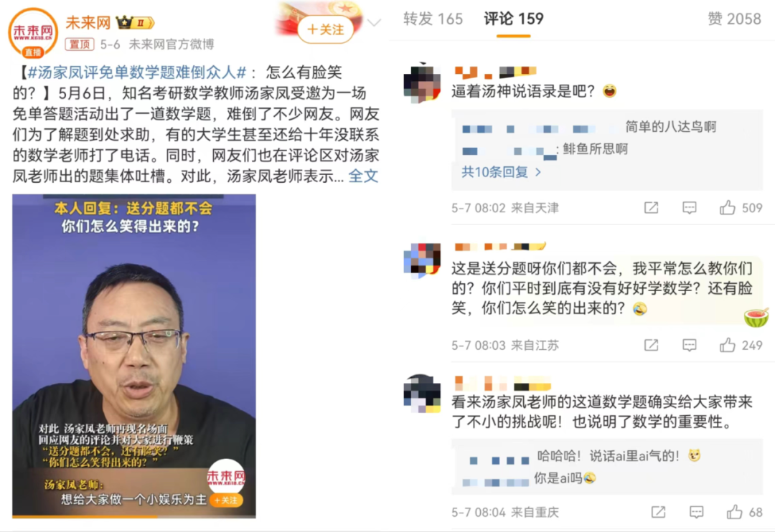Open reply box for Jiangsu comment
Viewport: 775px width, 532px height.
click(x=689, y=345)
